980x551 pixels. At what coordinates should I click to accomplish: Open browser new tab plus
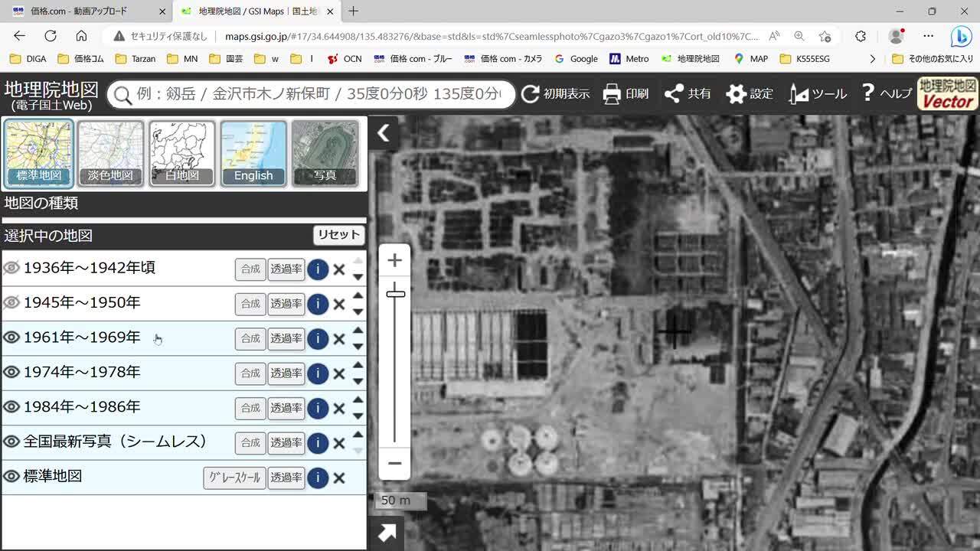point(353,11)
